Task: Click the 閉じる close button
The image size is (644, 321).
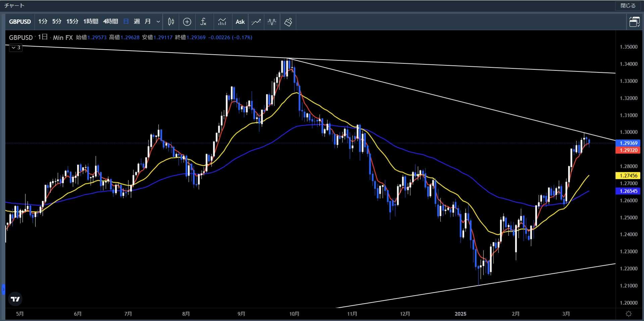Action: (628, 6)
